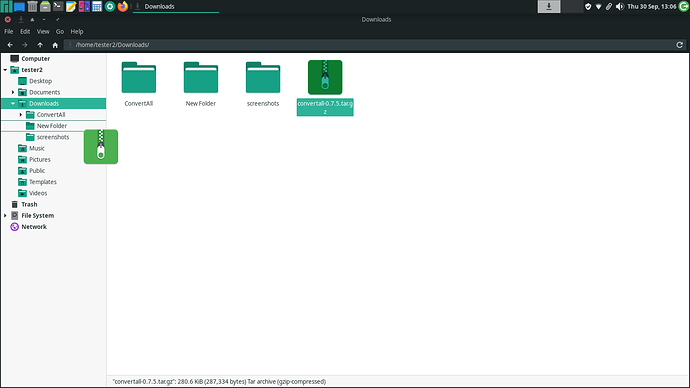Screen dimensions: 690x388
Task: Expand the Documents tree node
Action: (x=13, y=92)
